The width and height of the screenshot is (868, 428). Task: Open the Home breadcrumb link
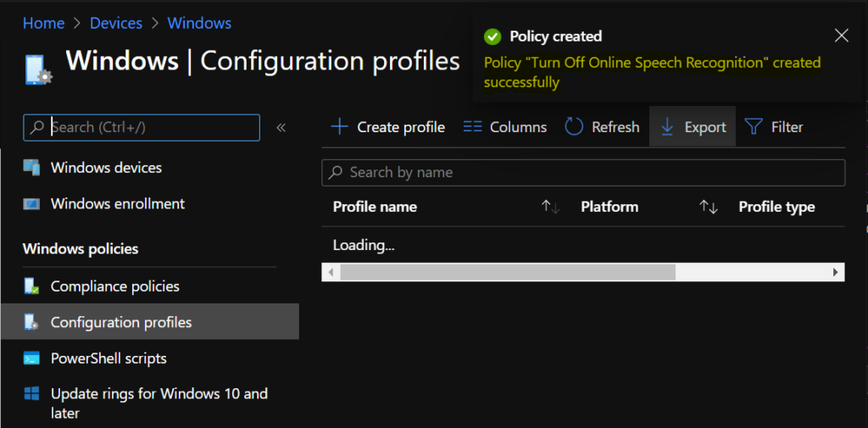44,23
